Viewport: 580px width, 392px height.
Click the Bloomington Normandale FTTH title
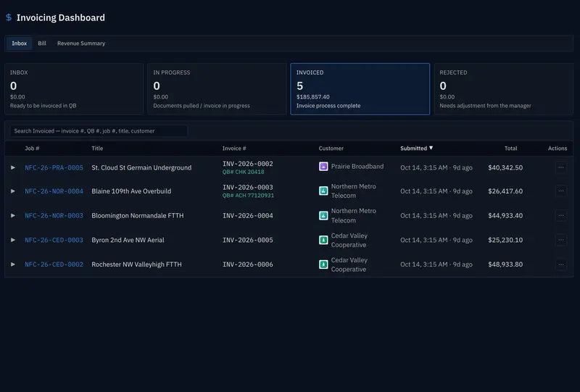(x=138, y=216)
